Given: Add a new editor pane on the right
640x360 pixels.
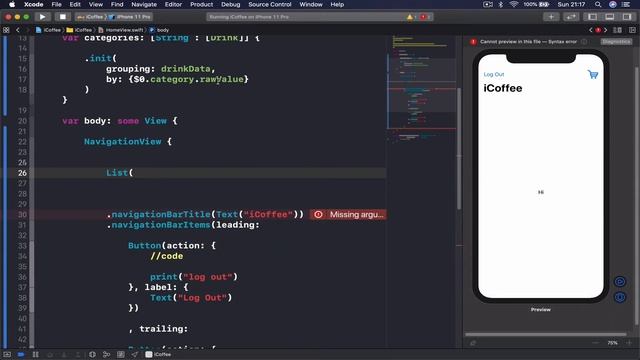Looking at the screenshot, I should 632,30.
